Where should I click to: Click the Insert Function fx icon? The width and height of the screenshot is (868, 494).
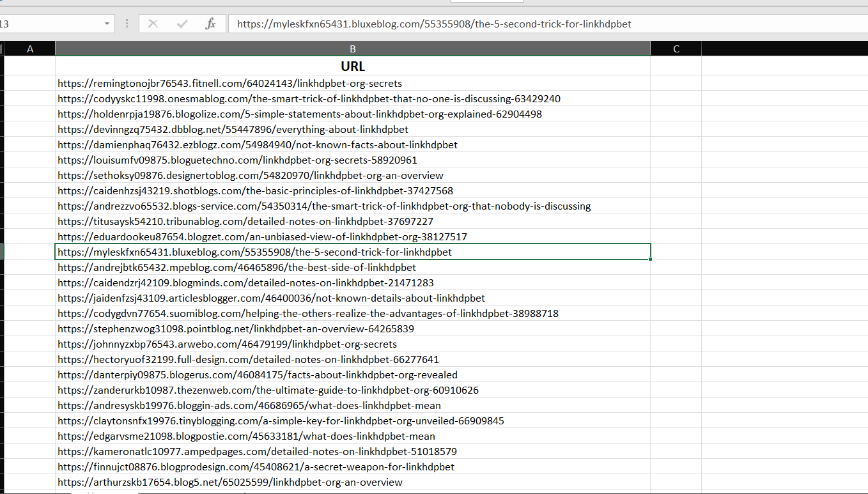click(210, 24)
